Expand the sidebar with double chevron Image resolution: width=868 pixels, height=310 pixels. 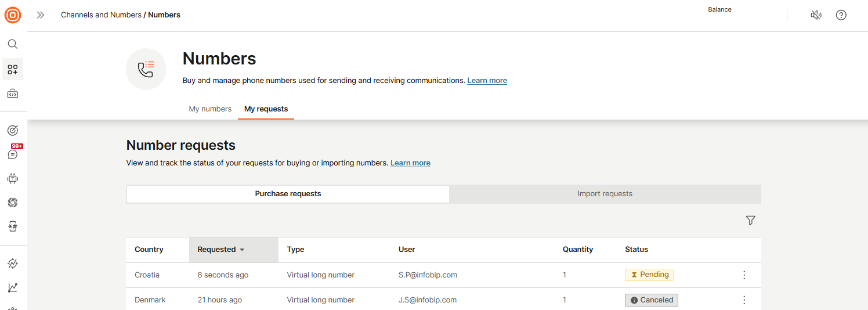pyautogui.click(x=41, y=15)
